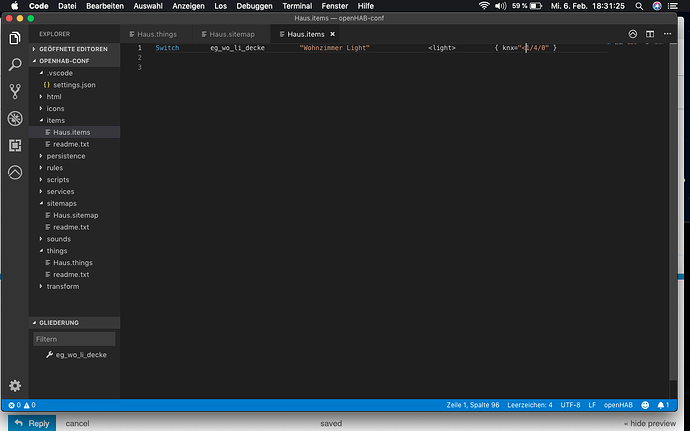
Task: Expand the persistence folder
Action: tap(65, 156)
